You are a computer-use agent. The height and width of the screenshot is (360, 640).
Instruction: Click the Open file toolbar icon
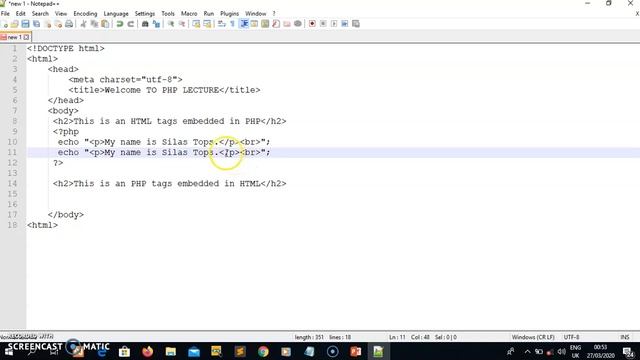point(14,24)
